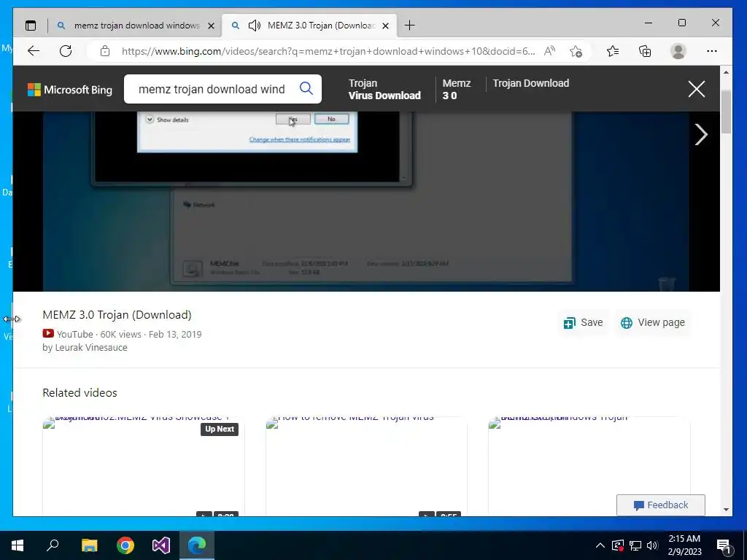747x560 pixels.
Task: Open the Feedback button
Action: tap(660, 505)
